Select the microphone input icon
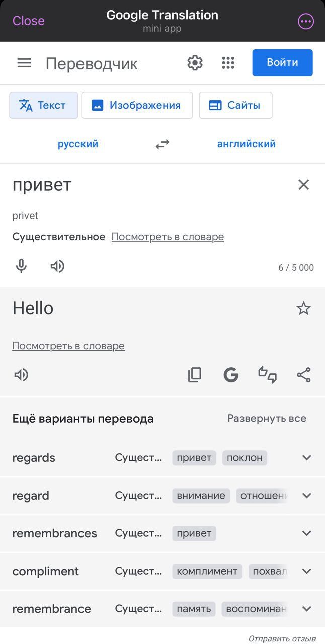The image size is (325, 644). click(x=21, y=266)
